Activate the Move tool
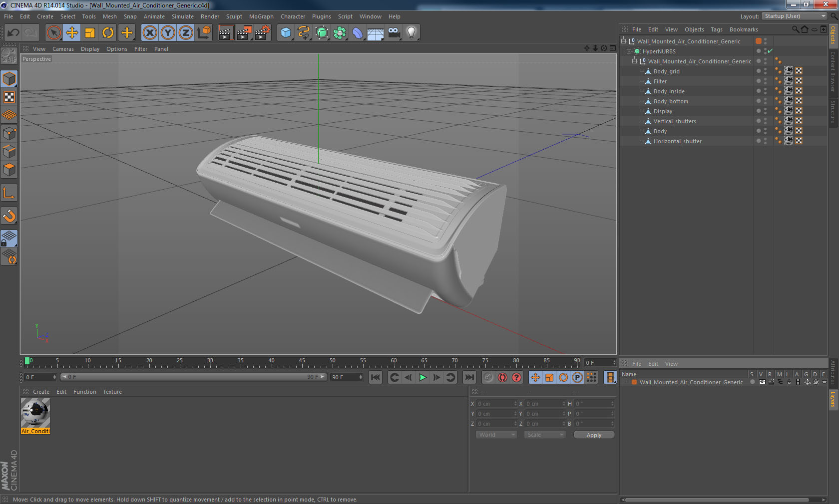 click(72, 33)
